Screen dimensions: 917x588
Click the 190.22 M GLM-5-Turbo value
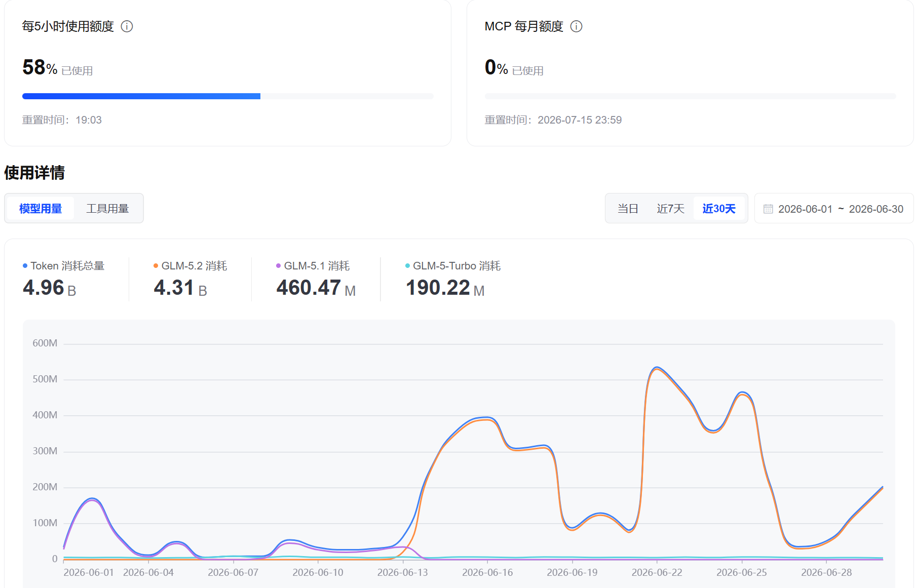pos(445,288)
